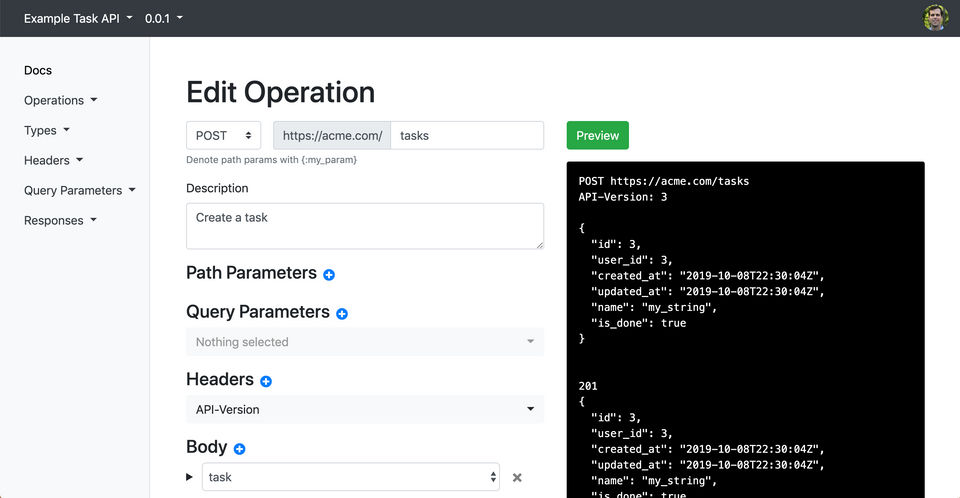Expand the Operations sidebar menu
The width and height of the screenshot is (960, 498).
61,100
